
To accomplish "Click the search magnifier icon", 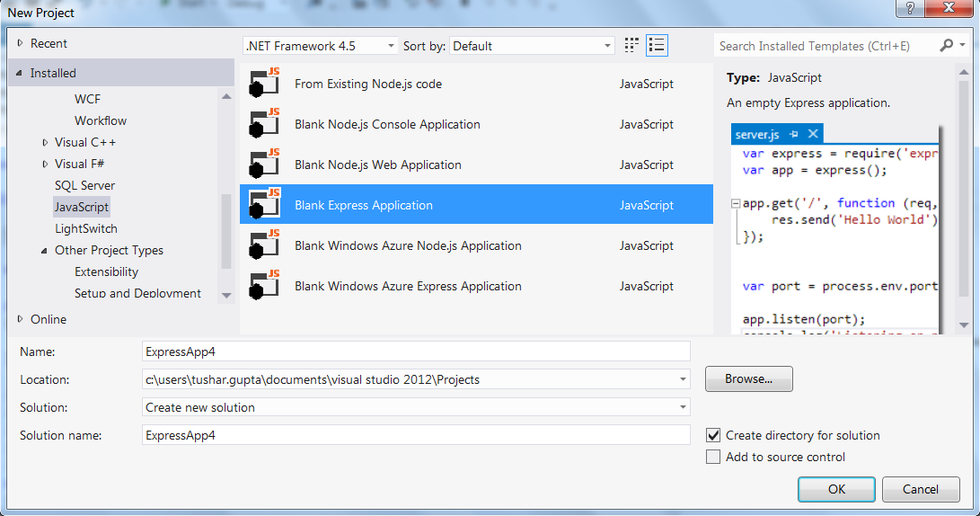I will pos(946,45).
